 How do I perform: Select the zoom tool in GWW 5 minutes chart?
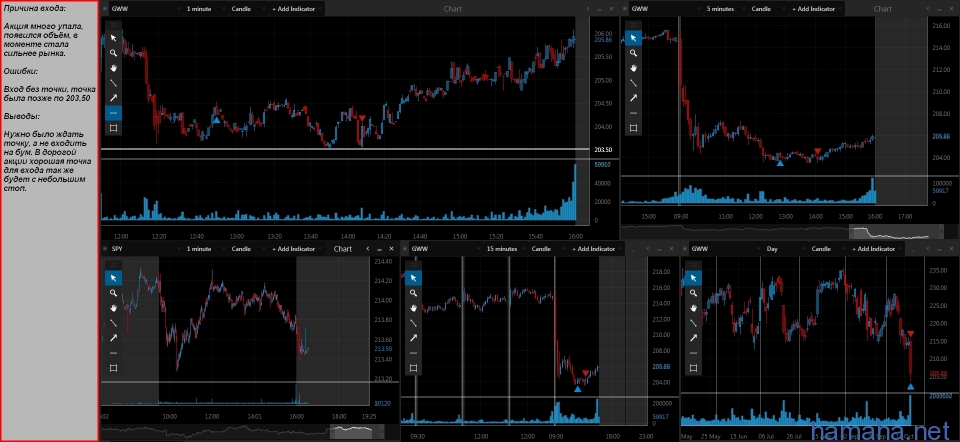(x=634, y=53)
